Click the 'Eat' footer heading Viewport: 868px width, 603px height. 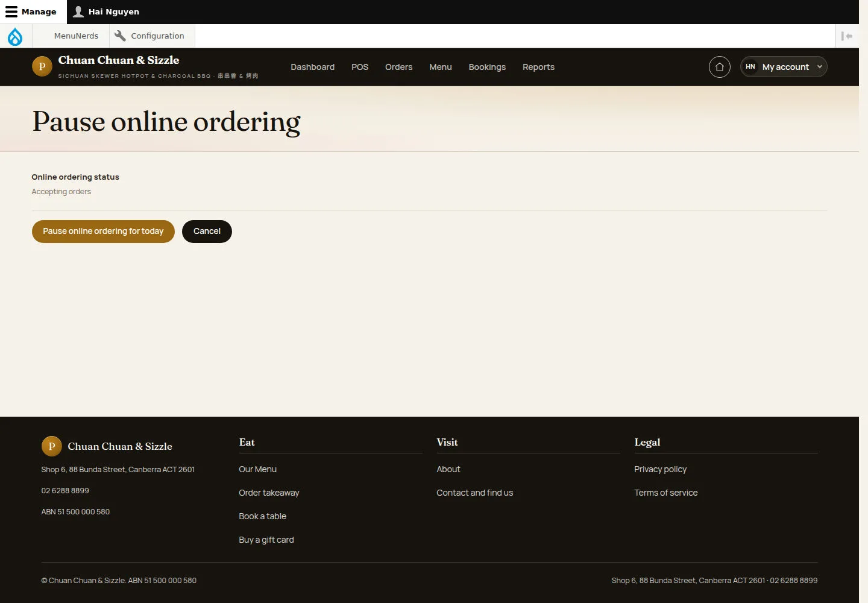(x=247, y=442)
